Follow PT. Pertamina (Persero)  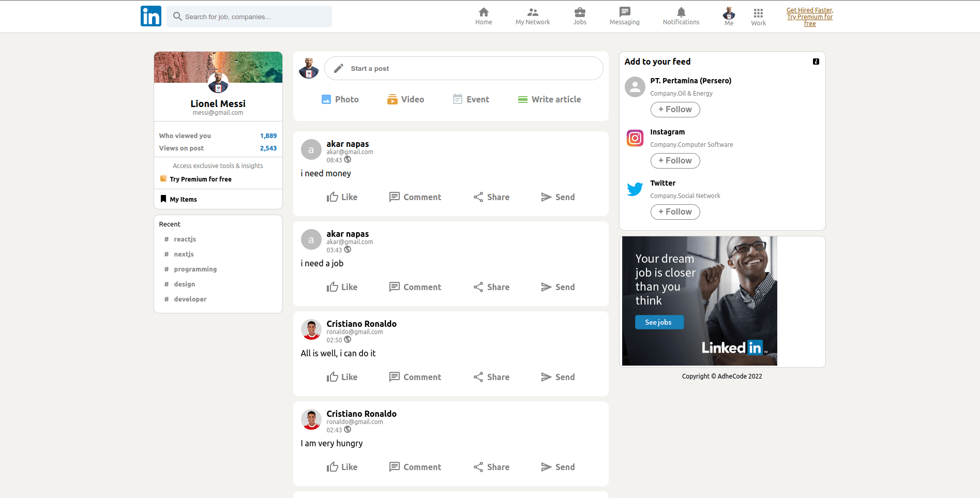(675, 110)
